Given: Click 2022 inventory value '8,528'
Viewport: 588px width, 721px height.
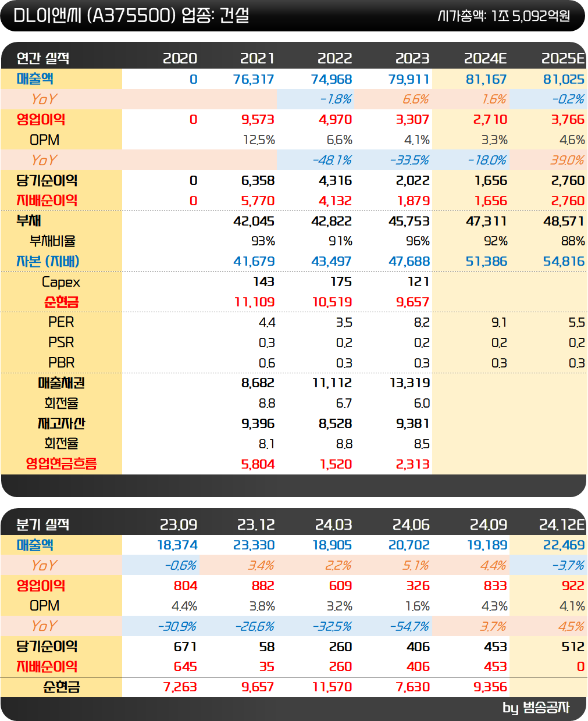Looking at the screenshot, I should click(x=336, y=423).
